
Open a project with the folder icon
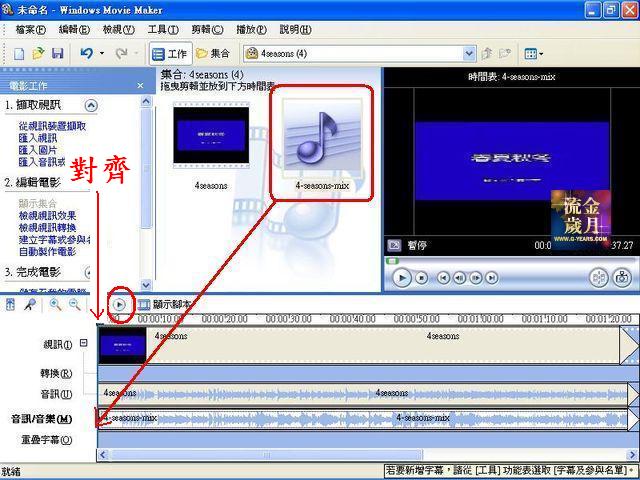click(38, 53)
